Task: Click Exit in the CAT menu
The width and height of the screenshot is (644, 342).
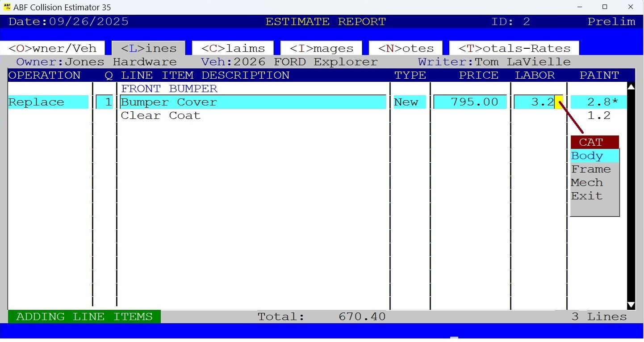Action: pos(586,196)
